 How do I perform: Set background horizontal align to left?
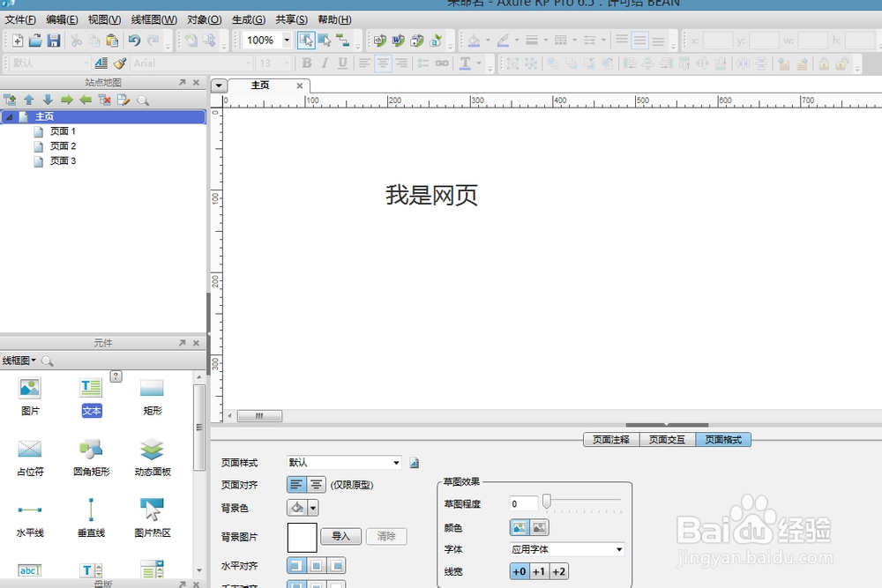click(x=296, y=565)
